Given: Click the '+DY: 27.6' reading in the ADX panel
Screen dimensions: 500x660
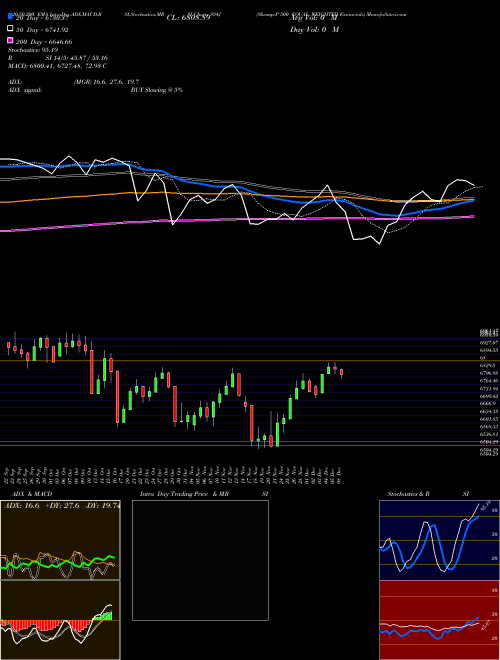Looking at the screenshot, I should [62, 506].
